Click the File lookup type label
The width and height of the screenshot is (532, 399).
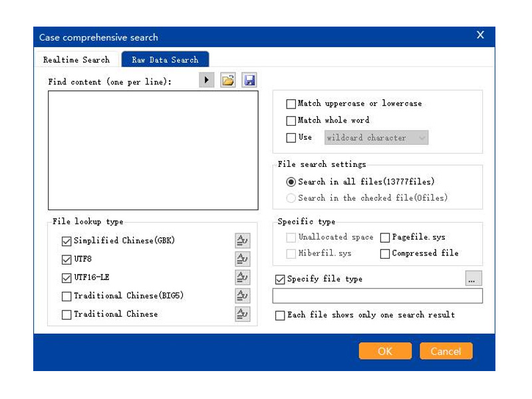(88, 221)
